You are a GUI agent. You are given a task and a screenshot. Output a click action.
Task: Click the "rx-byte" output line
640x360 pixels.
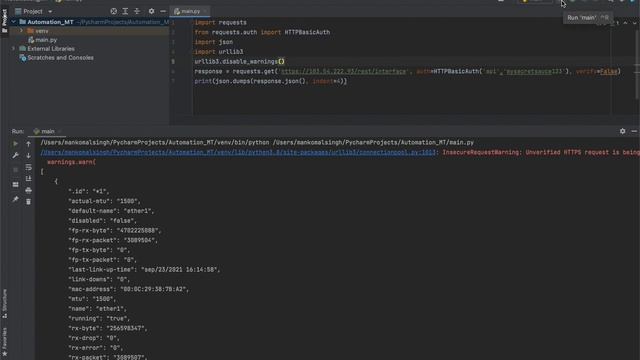(x=108, y=329)
